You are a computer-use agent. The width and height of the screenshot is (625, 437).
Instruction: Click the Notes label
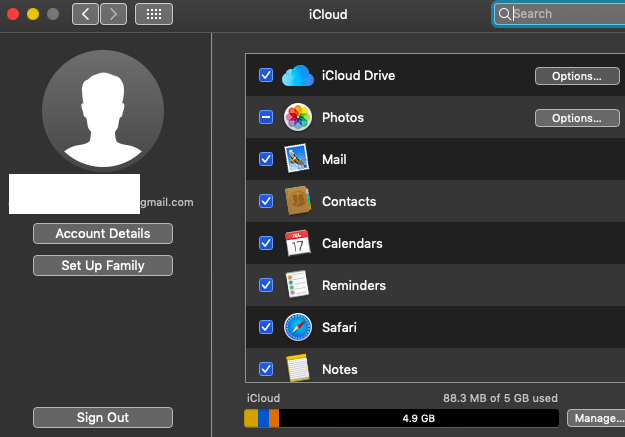(340, 370)
